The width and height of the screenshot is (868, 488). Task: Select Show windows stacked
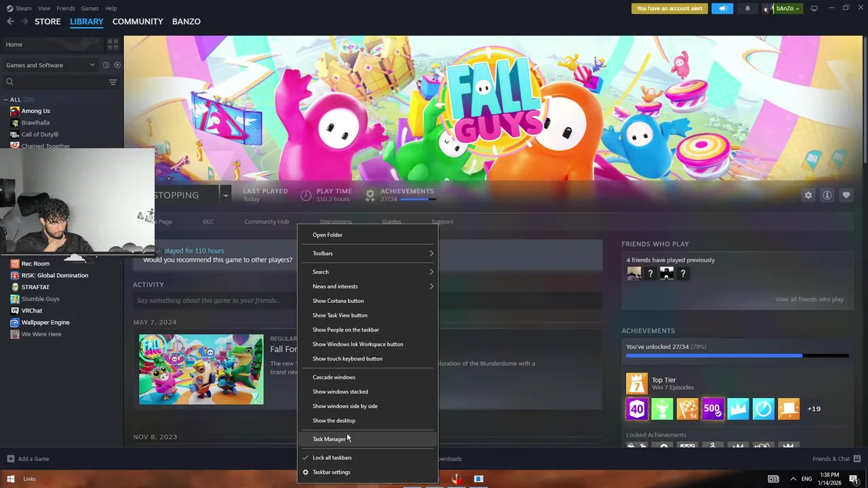(x=368, y=392)
